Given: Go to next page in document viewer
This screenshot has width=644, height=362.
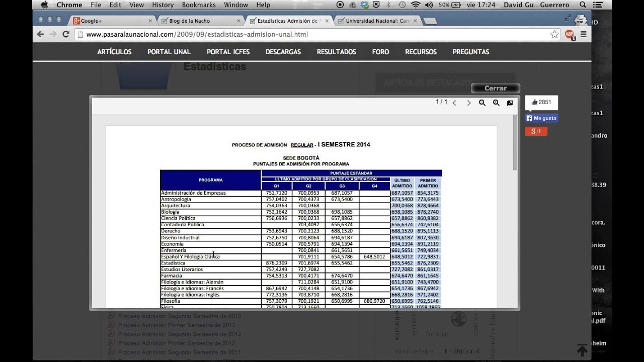Looking at the screenshot, I should (x=469, y=103).
